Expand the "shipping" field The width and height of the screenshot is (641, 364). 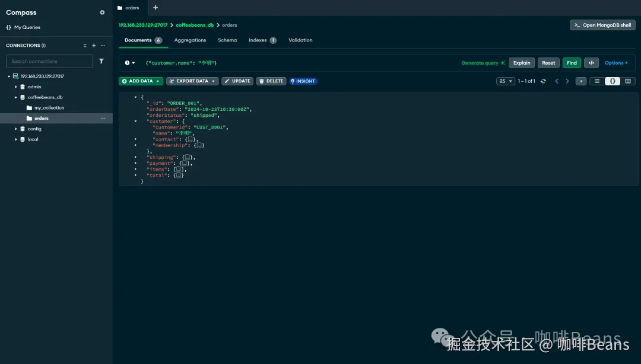(x=136, y=157)
